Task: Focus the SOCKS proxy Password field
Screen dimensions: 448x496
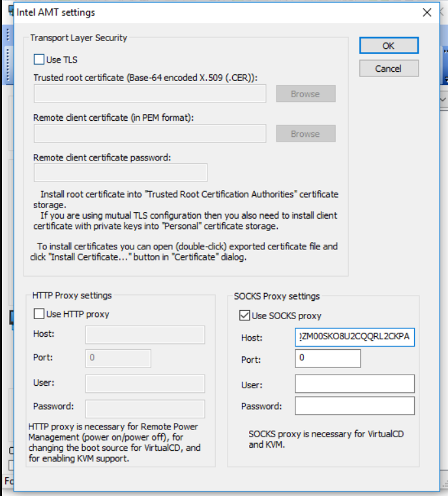Action: click(x=355, y=406)
